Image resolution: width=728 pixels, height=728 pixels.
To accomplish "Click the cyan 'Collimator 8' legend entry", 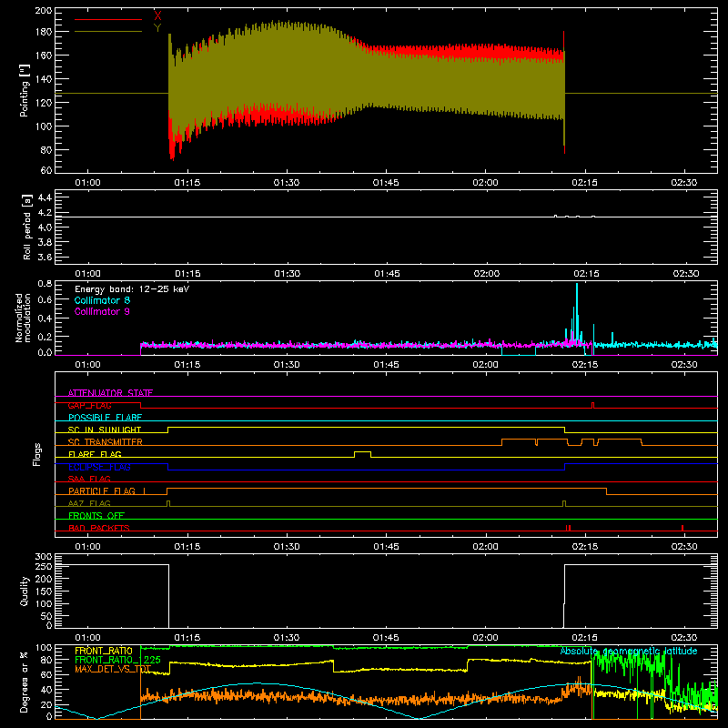I will tap(102, 300).
